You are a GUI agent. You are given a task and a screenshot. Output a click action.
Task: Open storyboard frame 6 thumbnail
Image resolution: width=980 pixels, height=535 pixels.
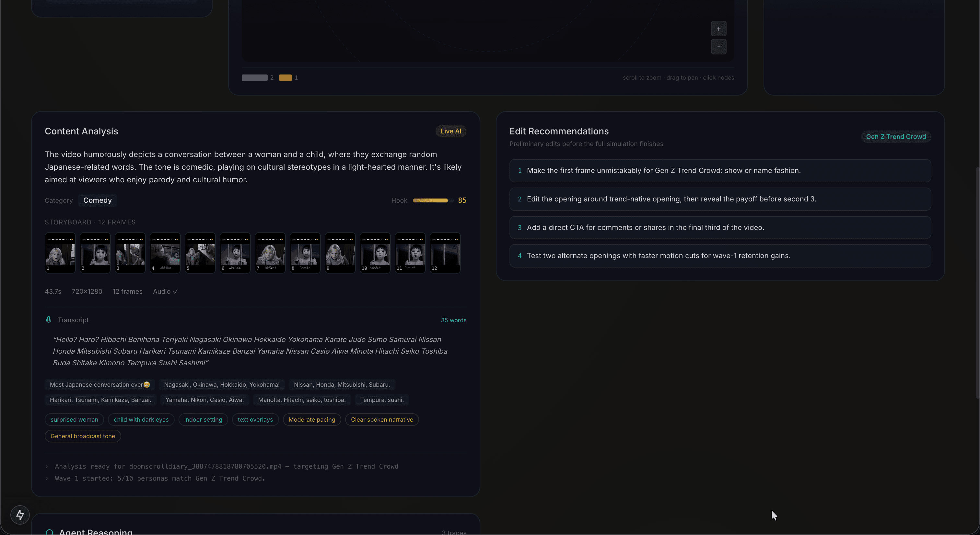coord(235,253)
